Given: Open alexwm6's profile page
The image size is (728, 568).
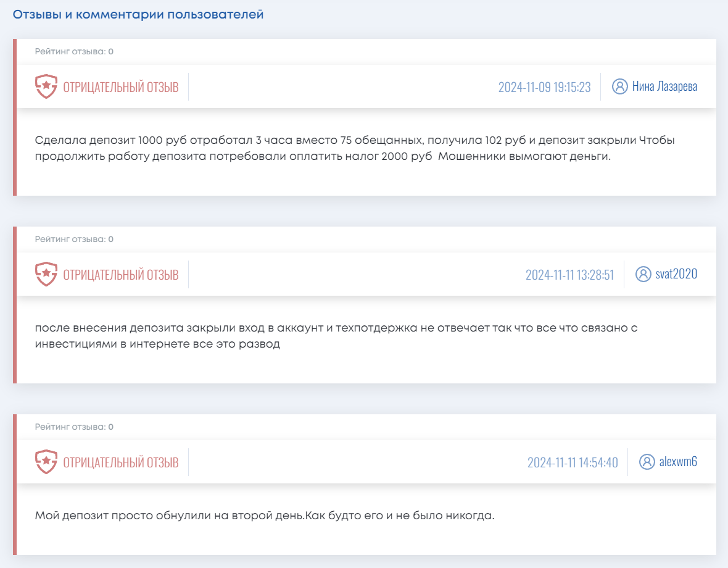Looking at the screenshot, I should pos(679,461).
